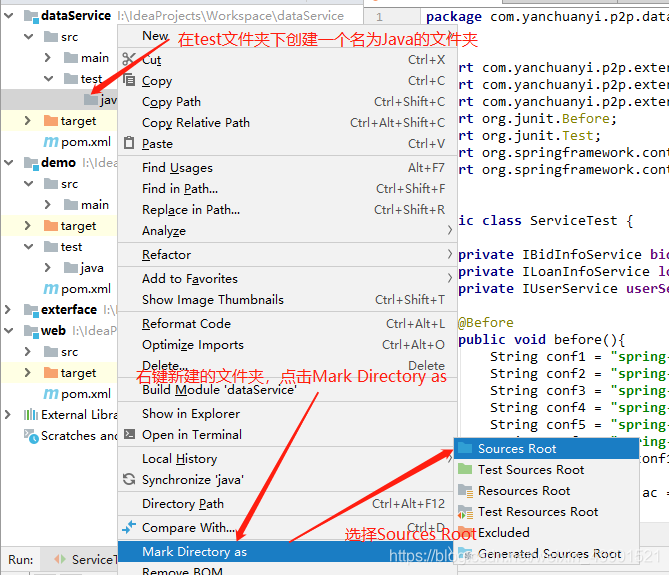This screenshot has width=669, height=575.
Task: Click the Test Resources Root folder icon
Action: 465,512
